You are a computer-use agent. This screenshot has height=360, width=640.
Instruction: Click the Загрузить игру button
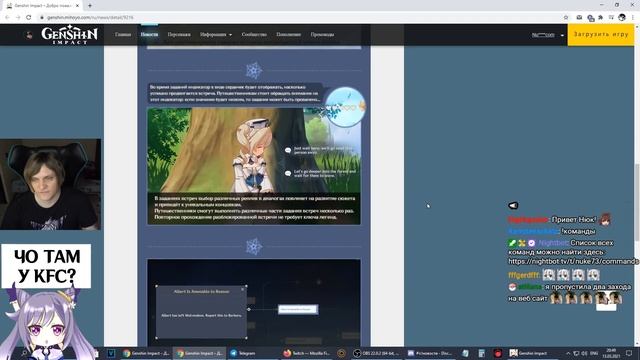pyautogui.click(x=601, y=35)
